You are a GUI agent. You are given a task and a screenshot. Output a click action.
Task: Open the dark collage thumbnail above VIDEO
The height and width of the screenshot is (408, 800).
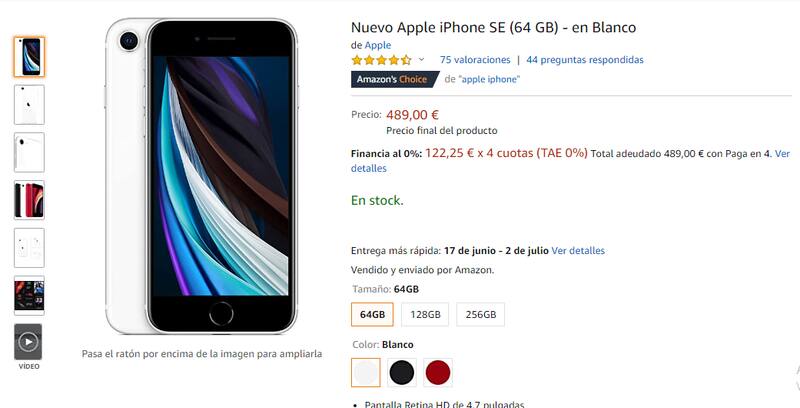tap(29, 295)
